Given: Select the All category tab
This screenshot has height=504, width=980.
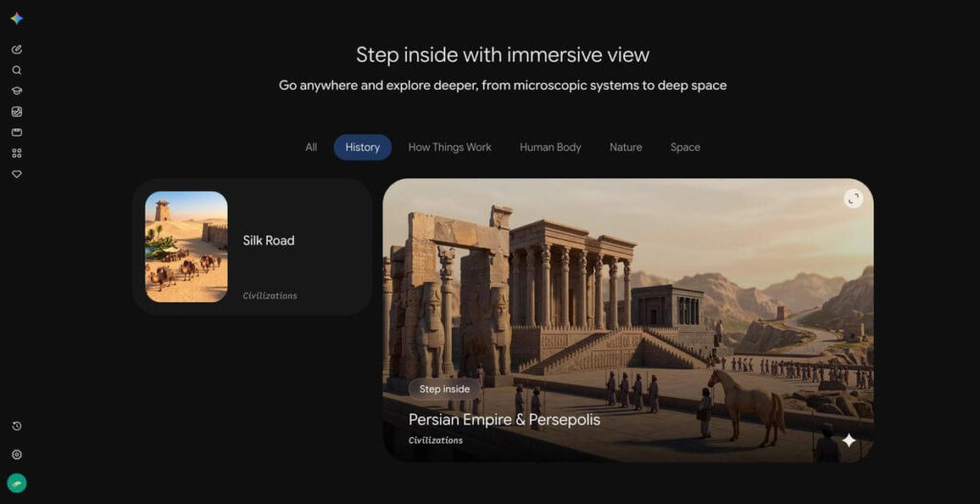Looking at the screenshot, I should pos(311,147).
